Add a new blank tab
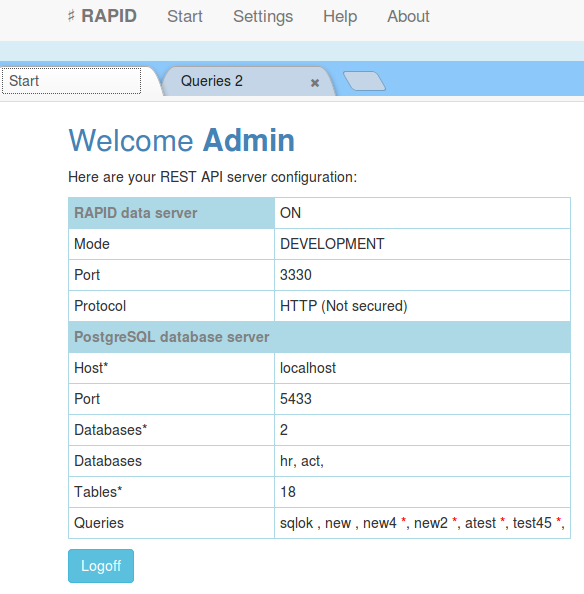 coord(364,81)
